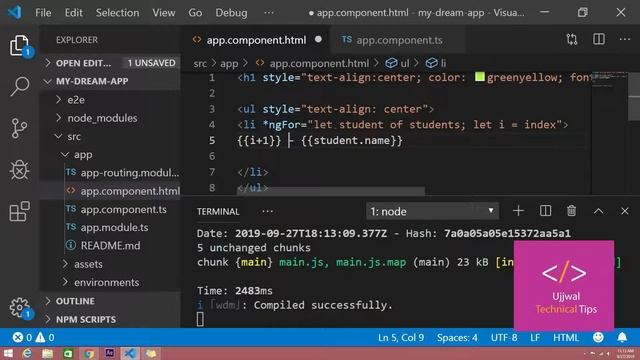Create a new terminal with plus icon
Viewport: 640px width, 360px height.
(518, 211)
